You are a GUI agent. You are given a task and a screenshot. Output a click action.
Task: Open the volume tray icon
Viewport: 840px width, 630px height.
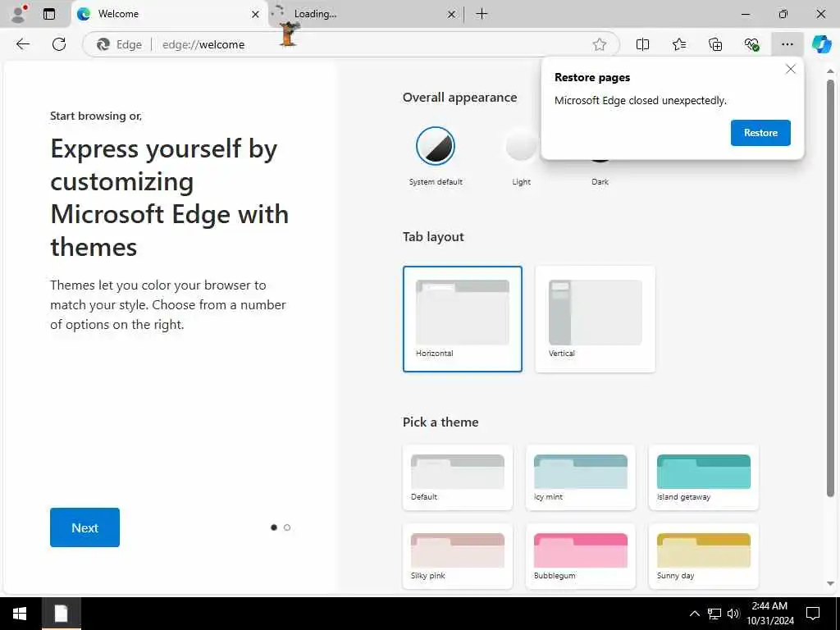pos(733,614)
